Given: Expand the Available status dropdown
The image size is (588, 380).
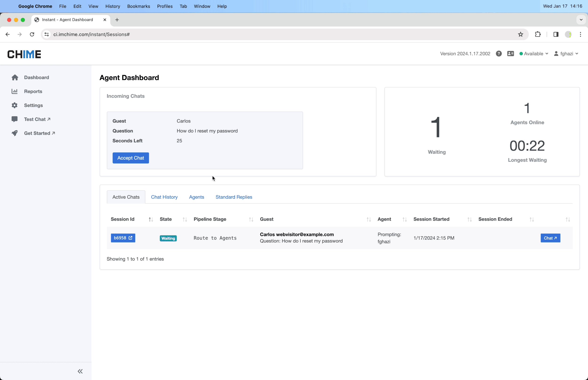Looking at the screenshot, I should click(x=533, y=54).
